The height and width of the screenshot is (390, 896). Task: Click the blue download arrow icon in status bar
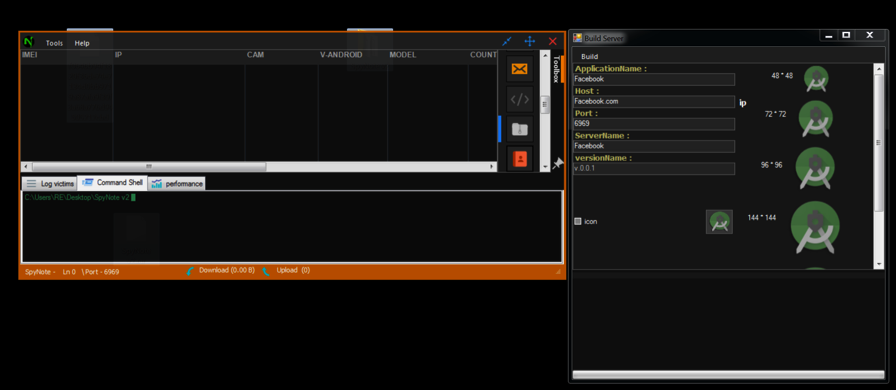191,271
